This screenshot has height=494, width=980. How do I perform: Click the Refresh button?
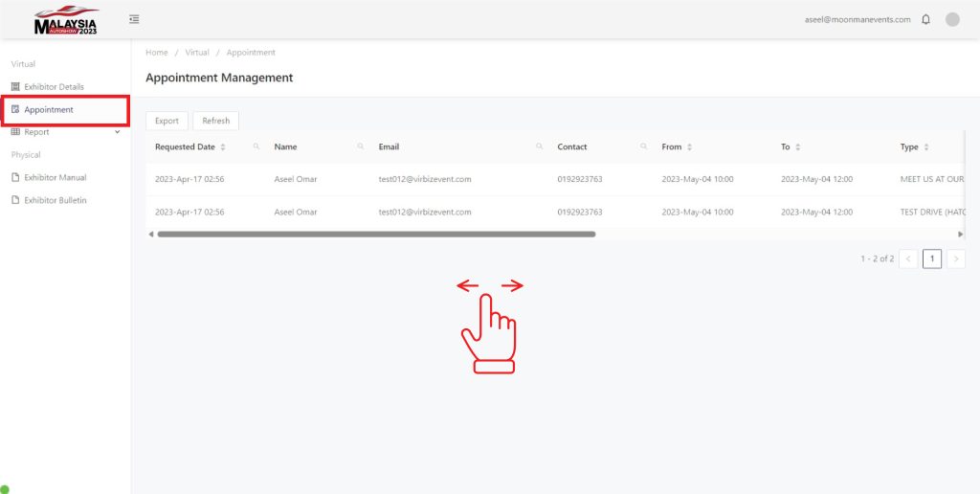(x=215, y=121)
